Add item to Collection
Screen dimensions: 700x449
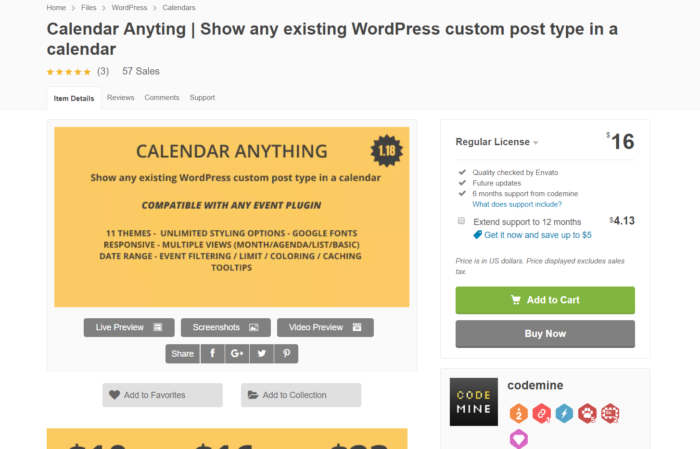301,395
